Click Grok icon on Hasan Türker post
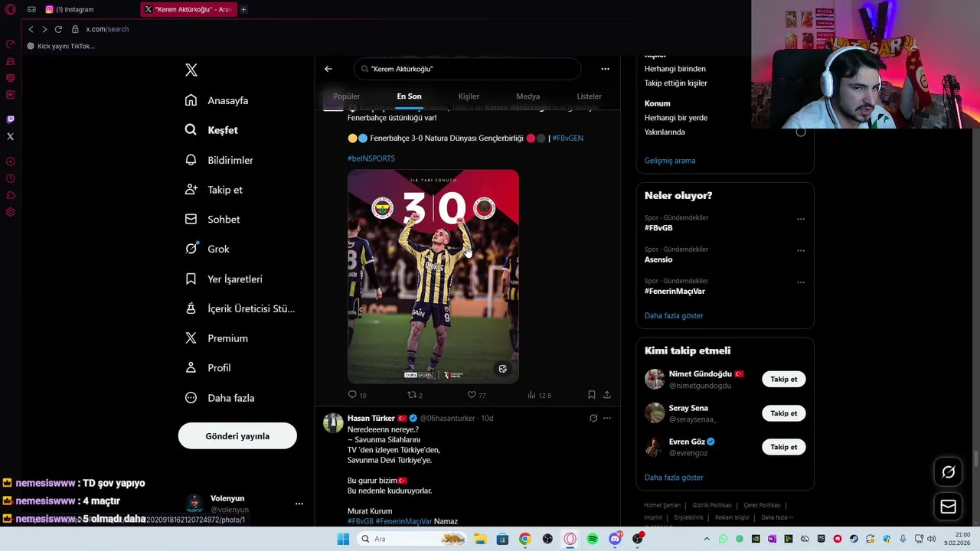 [593, 419]
